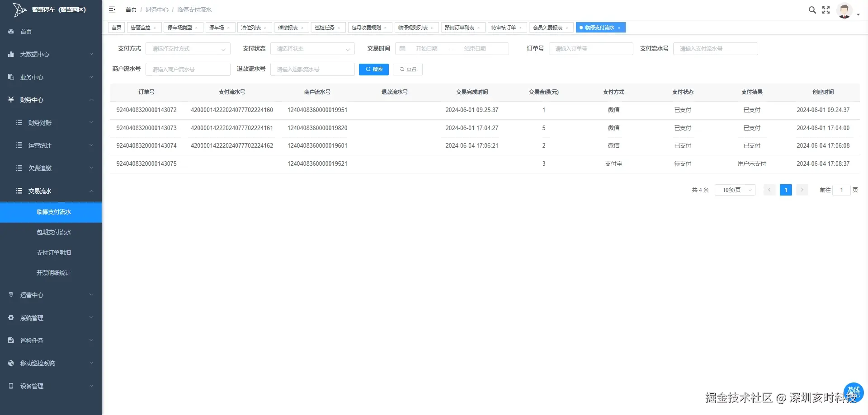Image resolution: width=868 pixels, height=415 pixels.
Task: Click the 用户未支付 payment result cell
Action: pyautogui.click(x=752, y=164)
